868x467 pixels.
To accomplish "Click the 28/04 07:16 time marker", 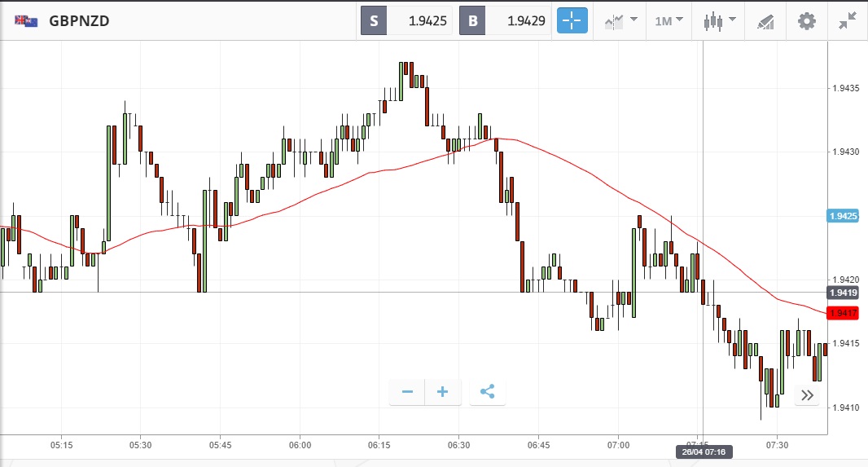I will tap(702, 452).
